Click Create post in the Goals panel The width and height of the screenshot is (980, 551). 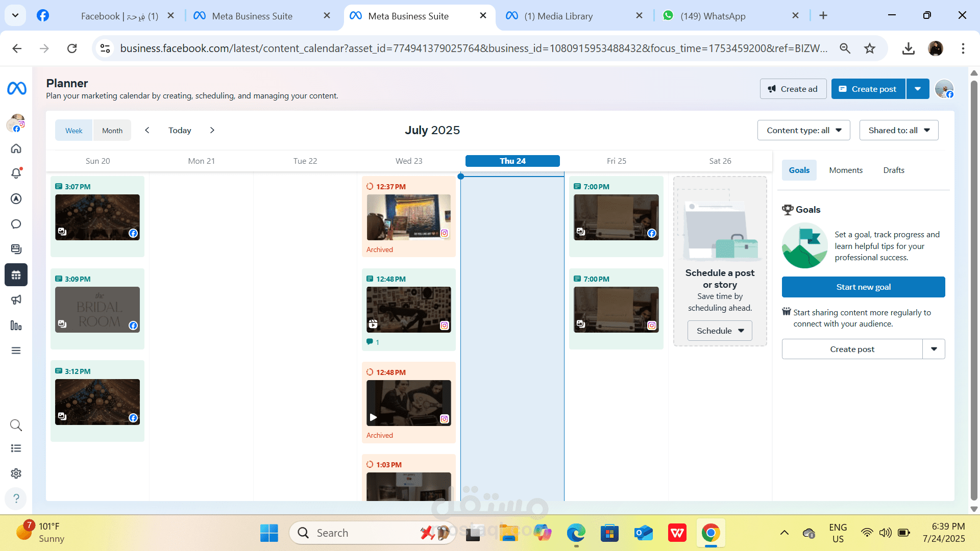(x=852, y=349)
